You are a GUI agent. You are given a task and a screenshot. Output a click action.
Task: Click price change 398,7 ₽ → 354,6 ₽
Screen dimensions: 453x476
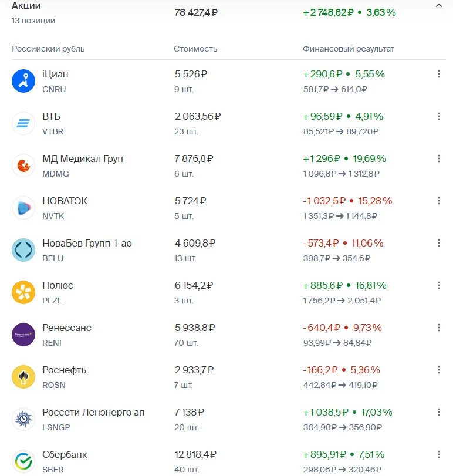tap(336, 258)
